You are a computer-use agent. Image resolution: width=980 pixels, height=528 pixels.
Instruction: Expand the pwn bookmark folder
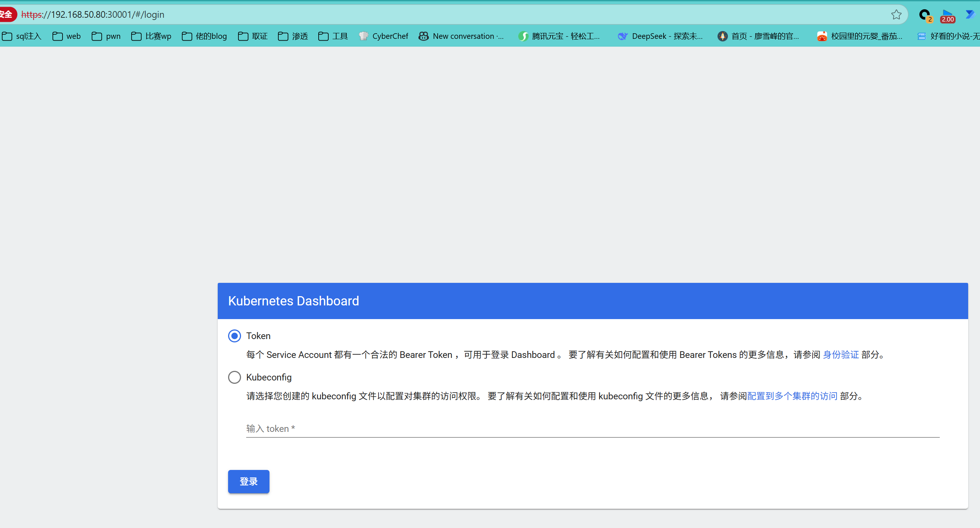106,36
